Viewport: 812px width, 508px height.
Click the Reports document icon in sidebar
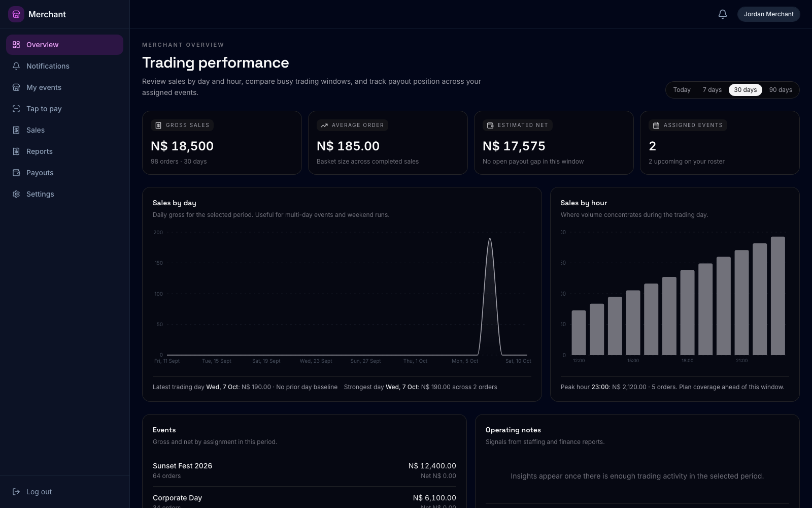16,151
